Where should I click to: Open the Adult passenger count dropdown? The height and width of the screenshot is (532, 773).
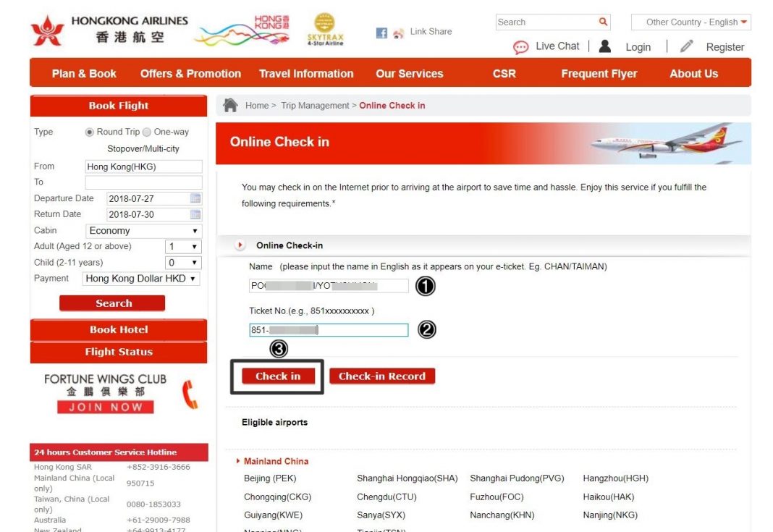pyautogui.click(x=183, y=247)
